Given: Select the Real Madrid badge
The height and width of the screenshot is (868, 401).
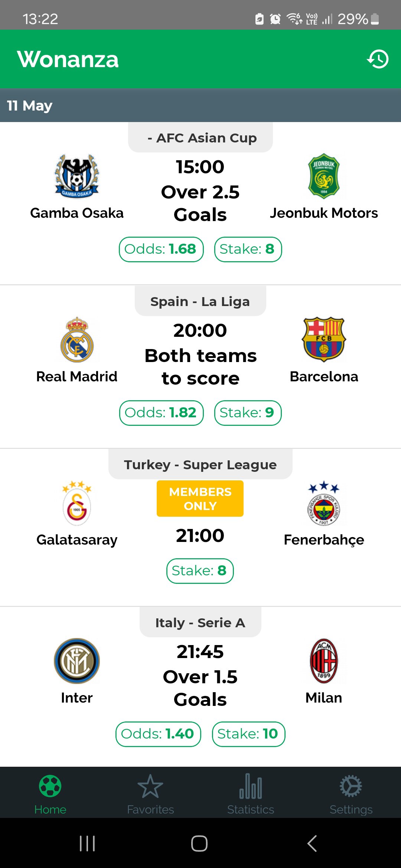Looking at the screenshot, I should pos(77,340).
